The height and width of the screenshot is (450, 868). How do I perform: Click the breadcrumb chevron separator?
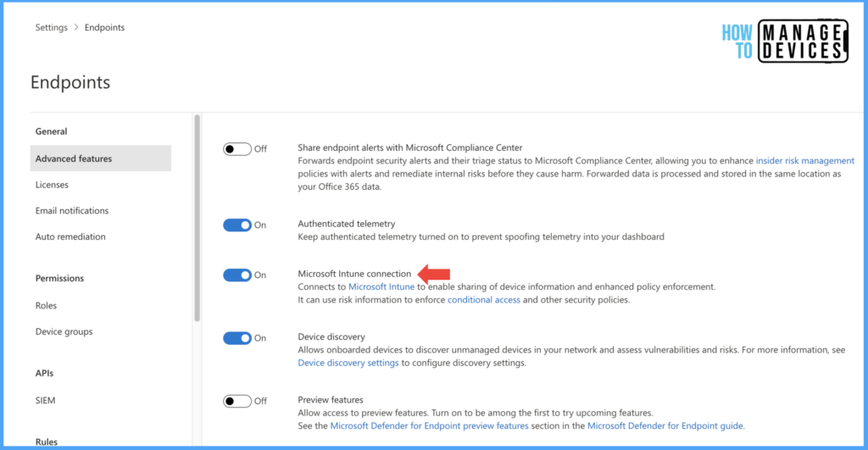(76, 27)
